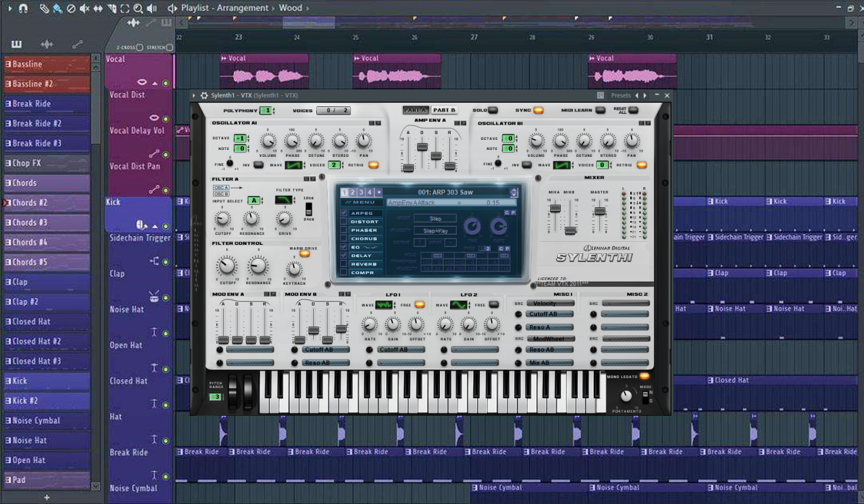Select the Bassline #2 pattern
This screenshot has width=864, height=504.
(x=47, y=84)
